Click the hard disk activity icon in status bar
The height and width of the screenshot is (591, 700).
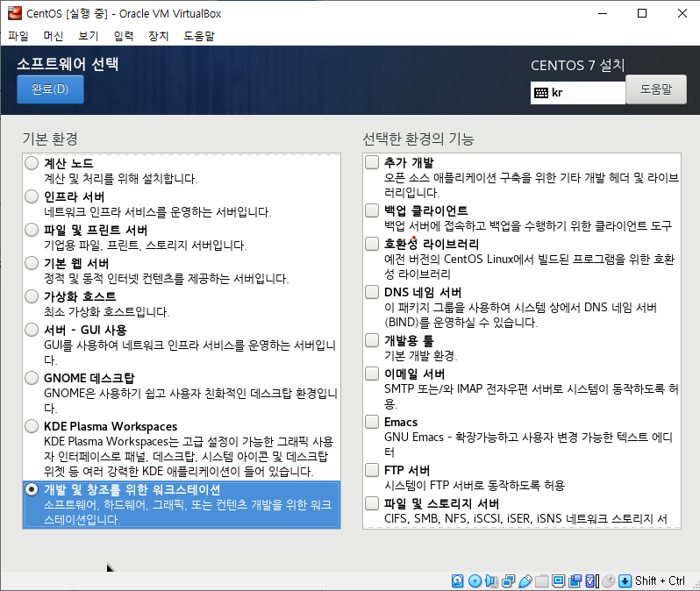(x=458, y=580)
